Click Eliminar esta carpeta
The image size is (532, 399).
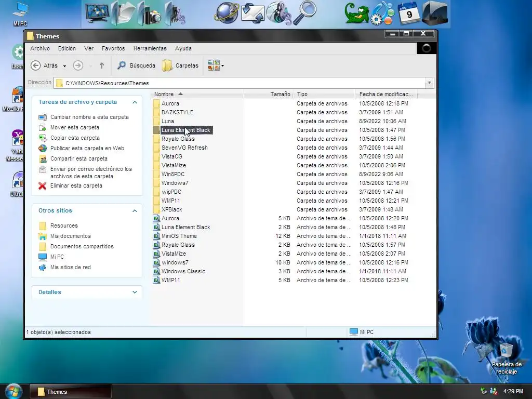(x=76, y=185)
